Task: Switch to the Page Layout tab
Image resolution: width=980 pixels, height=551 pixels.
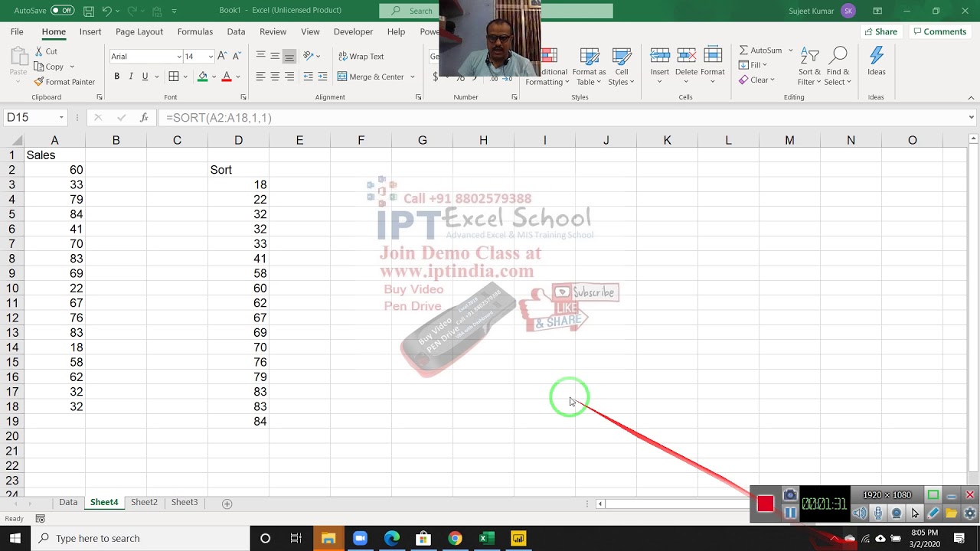Action: pyautogui.click(x=139, y=31)
